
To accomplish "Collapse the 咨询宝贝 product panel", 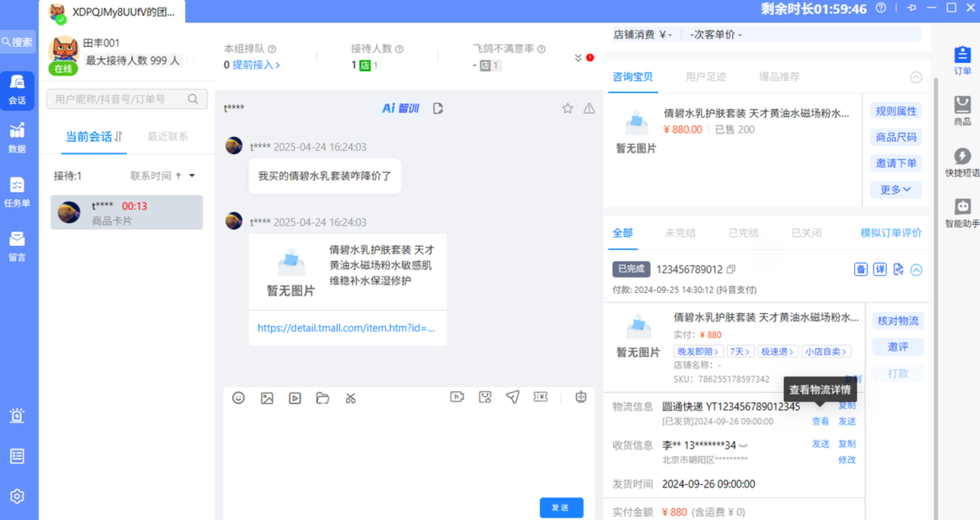I will [x=916, y=77].
